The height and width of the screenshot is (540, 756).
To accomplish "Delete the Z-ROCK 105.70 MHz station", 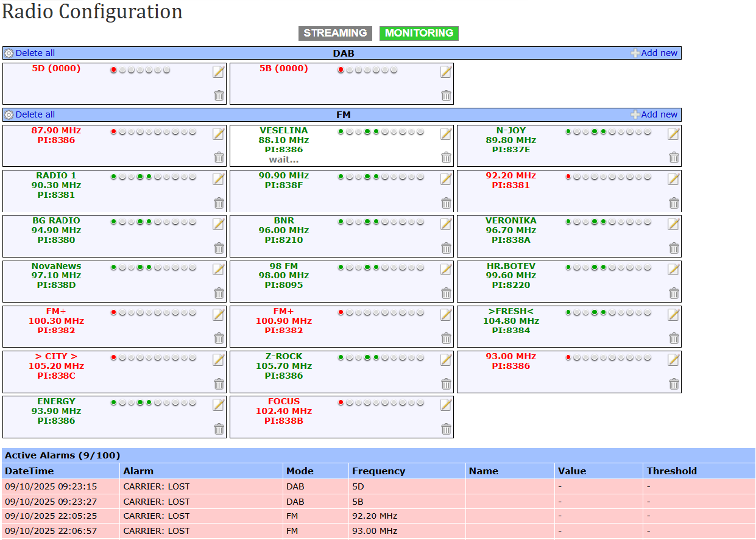I will (x=447, y=384).
